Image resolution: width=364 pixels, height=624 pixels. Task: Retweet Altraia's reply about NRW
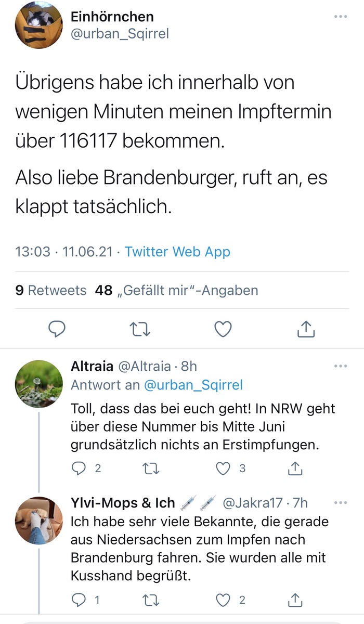coord(151,469)
